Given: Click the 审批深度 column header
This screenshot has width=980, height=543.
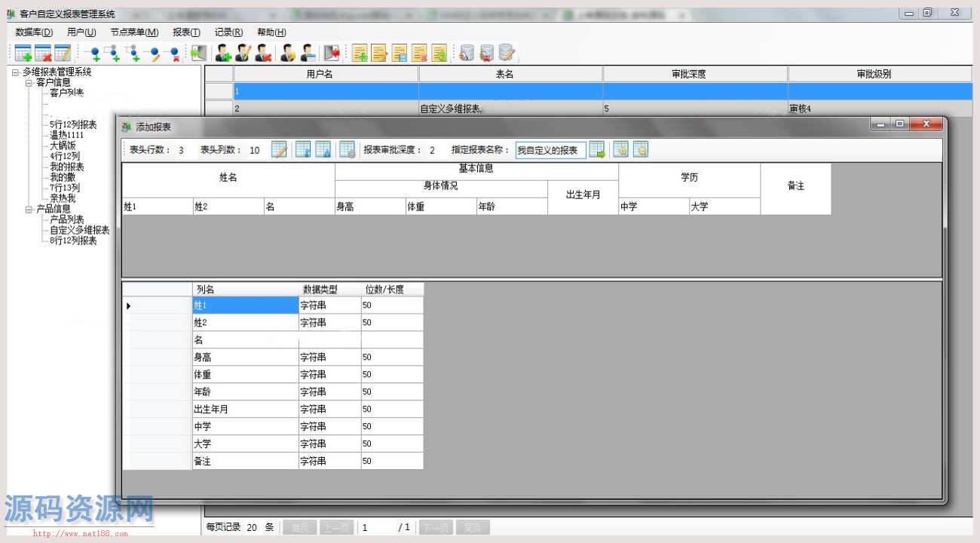Looking at the screenshot, I should 696,74.
